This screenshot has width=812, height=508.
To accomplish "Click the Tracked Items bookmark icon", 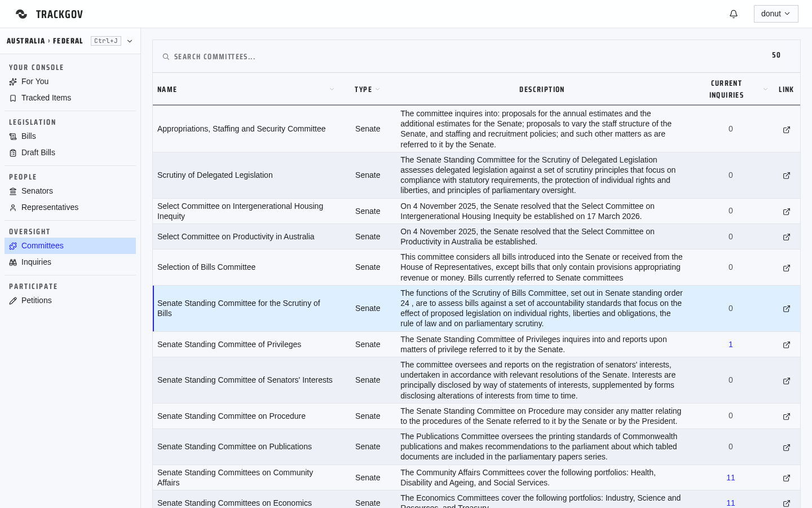I will click(13, 98).
